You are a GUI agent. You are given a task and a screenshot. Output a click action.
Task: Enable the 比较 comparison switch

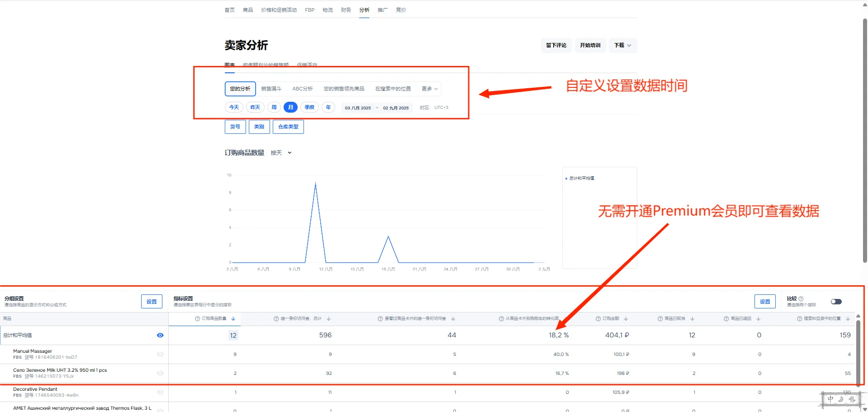[x=836, y=302]
